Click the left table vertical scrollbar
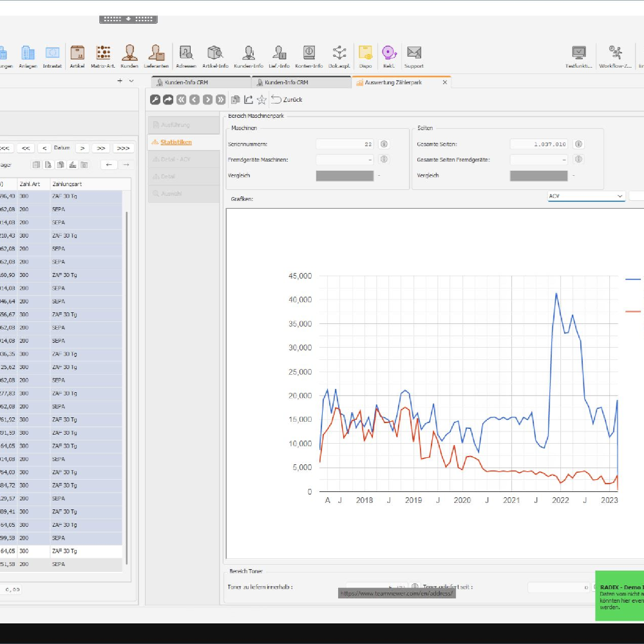 126,388
